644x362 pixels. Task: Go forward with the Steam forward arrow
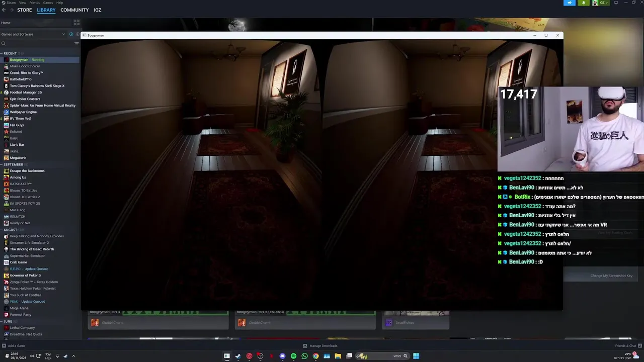point(12,10)
